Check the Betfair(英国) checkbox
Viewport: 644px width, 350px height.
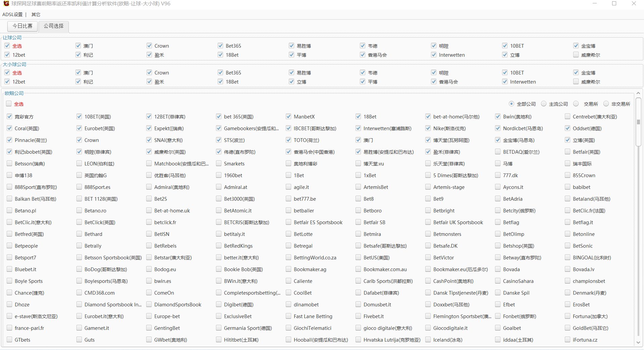click(x=568, y=152)
